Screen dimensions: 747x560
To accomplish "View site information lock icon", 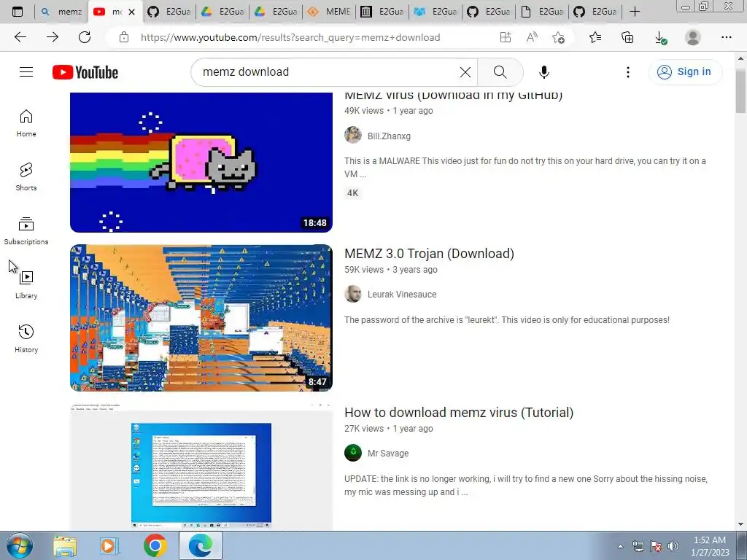I will point(124,37).
